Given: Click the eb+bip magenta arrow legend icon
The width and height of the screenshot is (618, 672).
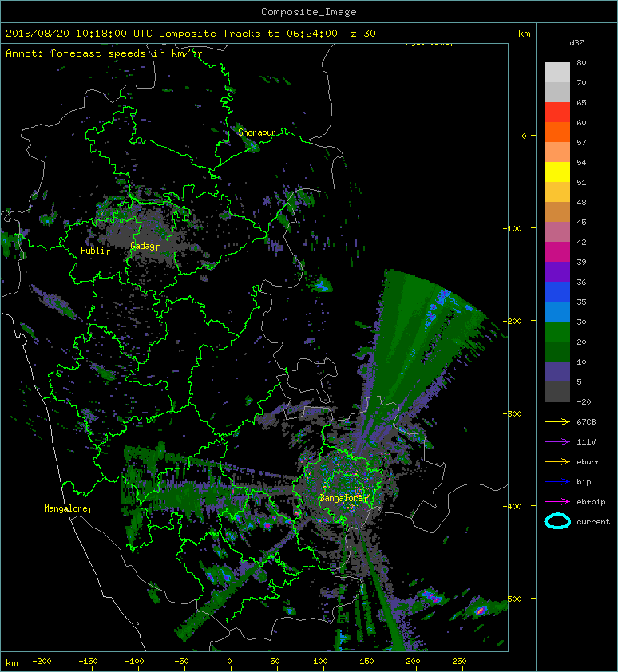Looking at the screenshot, I should pos(557,501).
